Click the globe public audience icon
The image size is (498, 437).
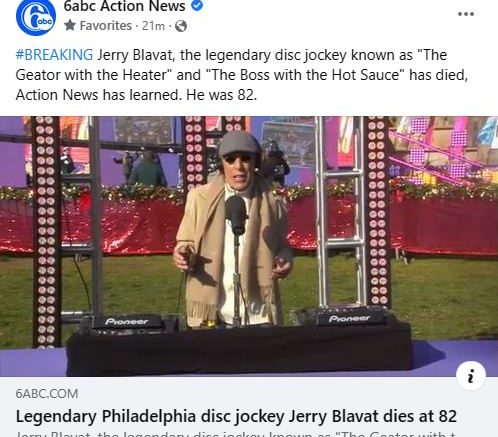(x=181, y=26)
